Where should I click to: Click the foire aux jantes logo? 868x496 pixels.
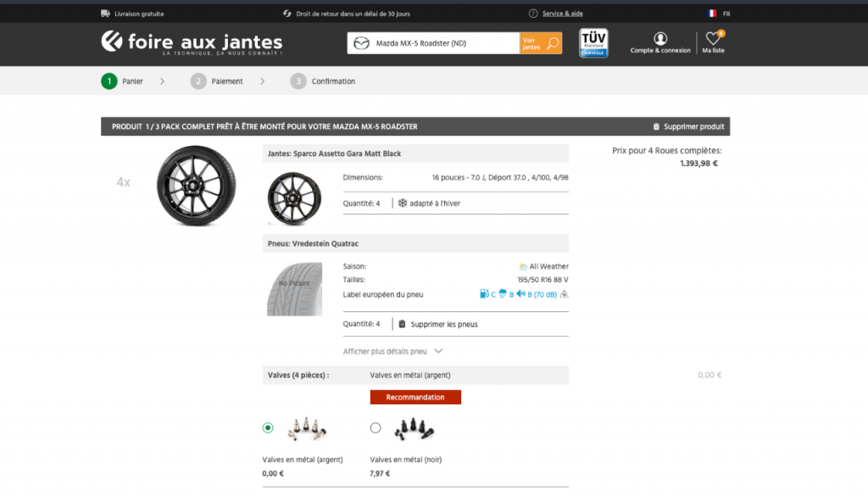[x=192, y=42]
